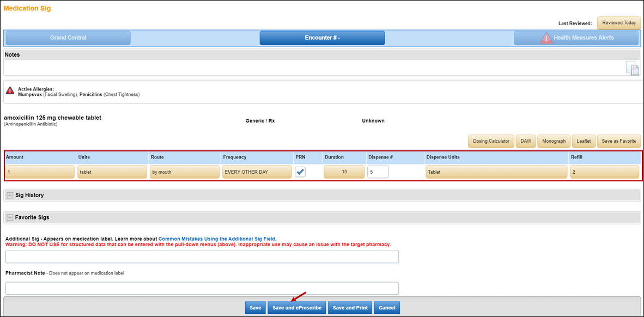Open the drug Monograph

pos(554,141)
